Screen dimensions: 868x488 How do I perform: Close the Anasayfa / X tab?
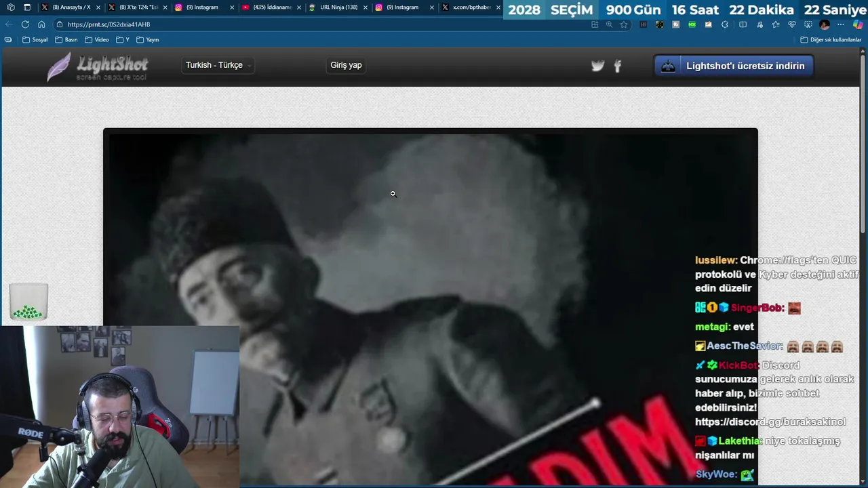(98, 7)
